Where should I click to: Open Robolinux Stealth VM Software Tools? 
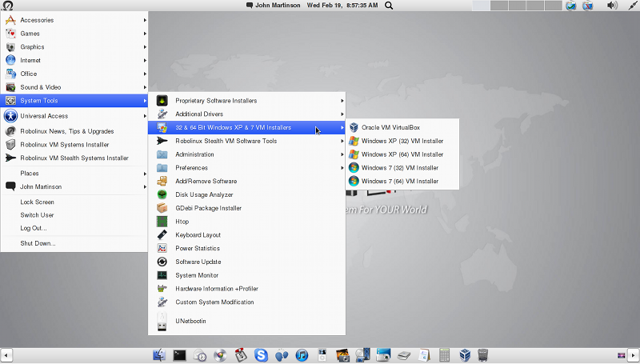point(246,141)
